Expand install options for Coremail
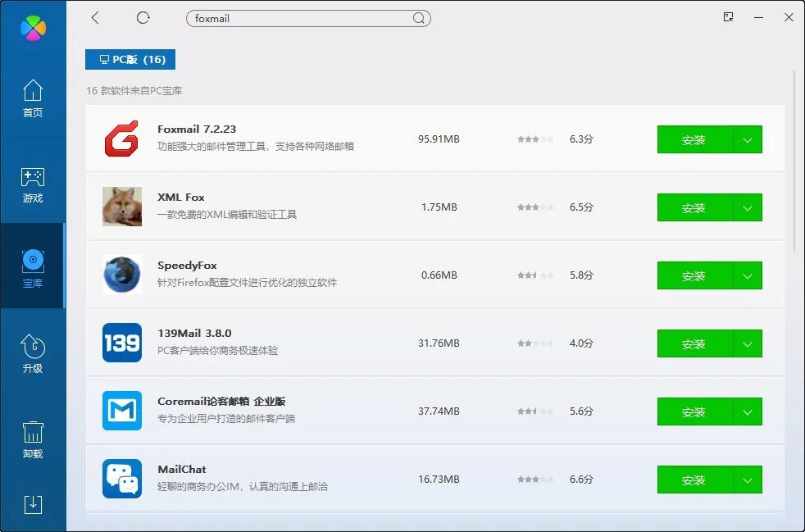The width and height of the screenshot is (805, 532). pos(748,412)
